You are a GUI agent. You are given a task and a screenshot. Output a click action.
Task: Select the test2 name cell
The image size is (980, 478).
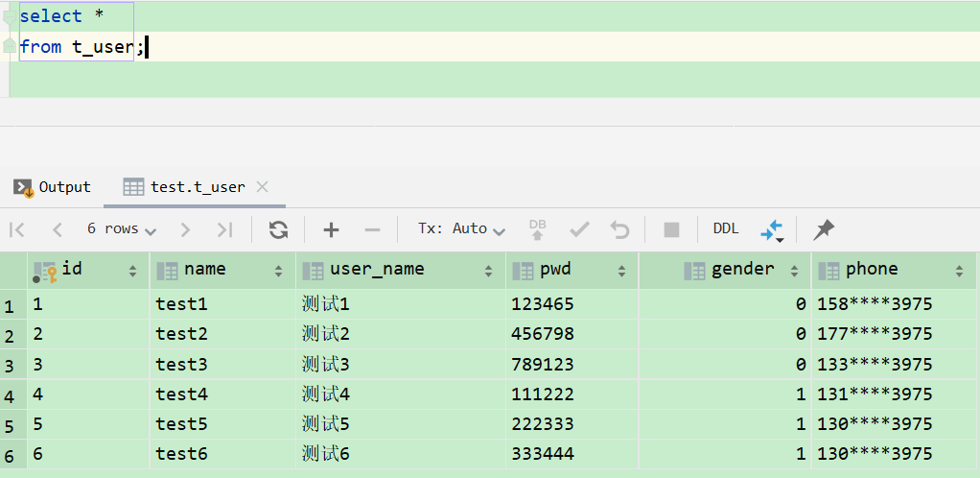(222, 335)
